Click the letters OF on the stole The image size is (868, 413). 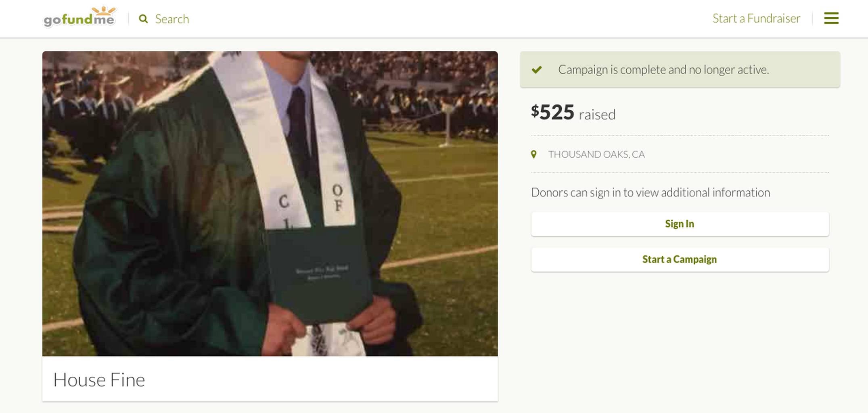coord(338,198)
